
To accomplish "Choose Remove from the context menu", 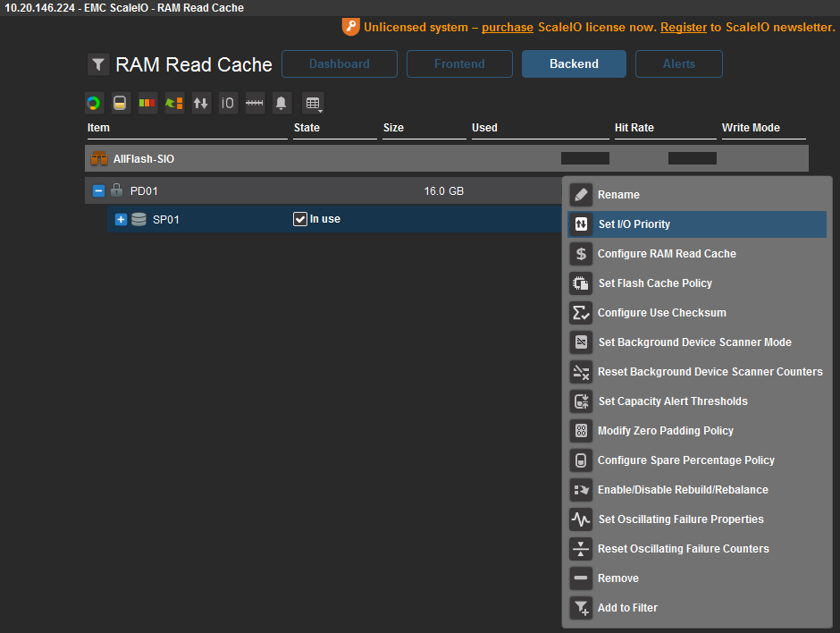I will tap(697, 578).
